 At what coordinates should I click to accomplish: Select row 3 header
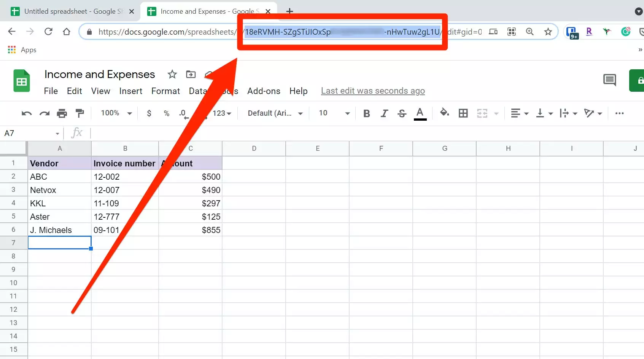[x=13, y=190]
